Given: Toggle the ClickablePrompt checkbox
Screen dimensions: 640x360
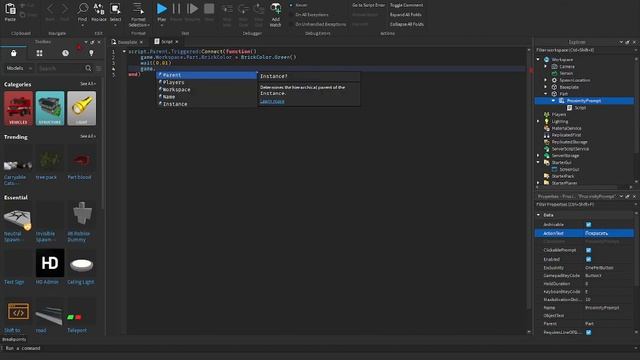Looking at the screenshot, I should (589, 250).
